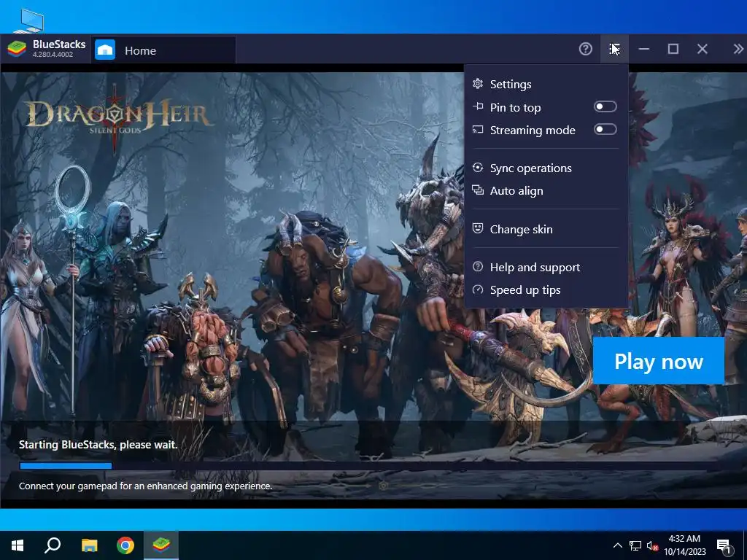The image size is (747, 560).
Task: Click the Sync operations circular icon
Action: pyautogui.click(x=477, y=168)
